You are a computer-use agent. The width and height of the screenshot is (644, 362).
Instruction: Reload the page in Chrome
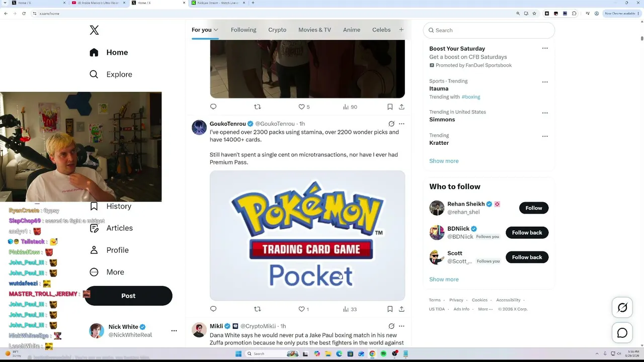[24, 14]
